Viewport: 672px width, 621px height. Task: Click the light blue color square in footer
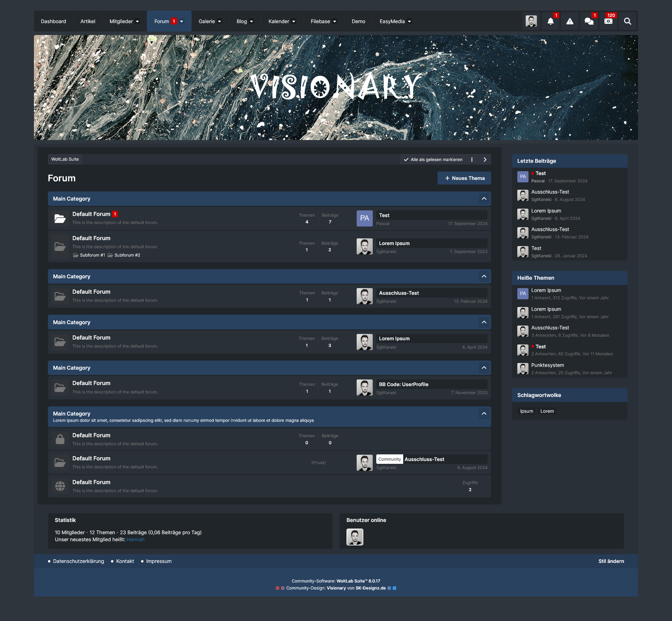(x=394, y=588)
